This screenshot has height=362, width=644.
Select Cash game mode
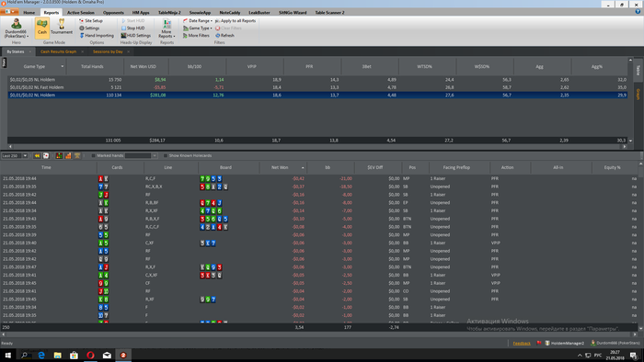(42, 28)
